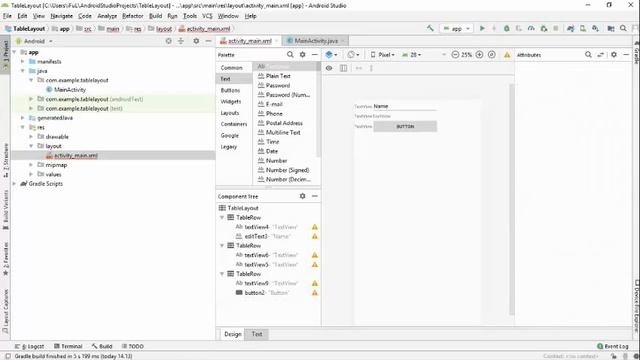Click warning icon beside button2
Image resolution: width=640 pixels, height=360 pixels.
pos(315,293)
